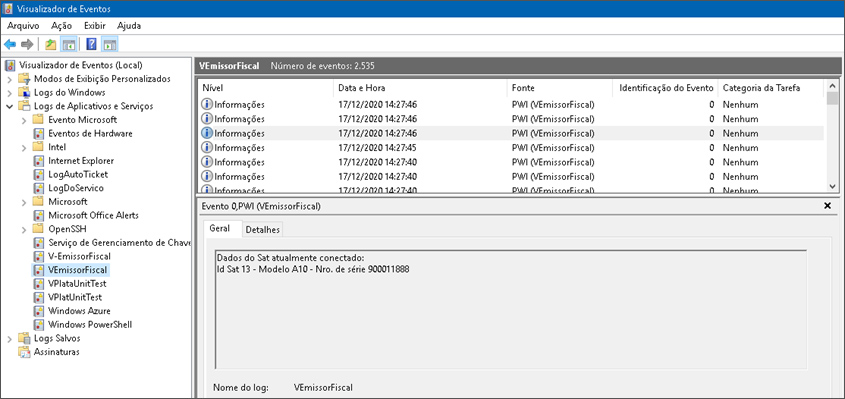Click the event list scrollbar down arrow

coord(833,186)
